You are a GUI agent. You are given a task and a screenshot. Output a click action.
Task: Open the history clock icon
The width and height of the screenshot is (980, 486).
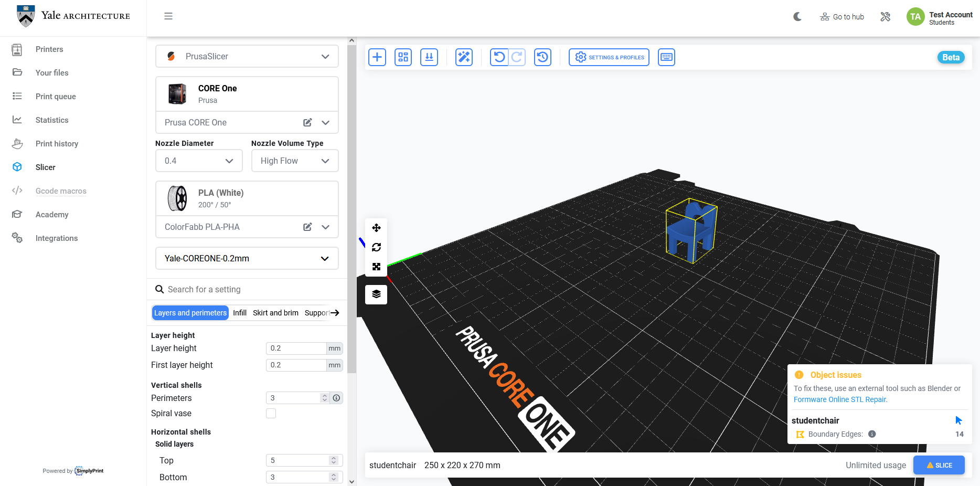542,57
